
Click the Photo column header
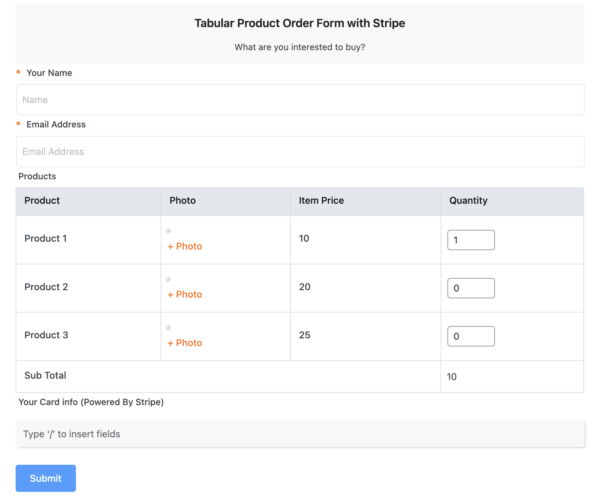coord(182,201)
